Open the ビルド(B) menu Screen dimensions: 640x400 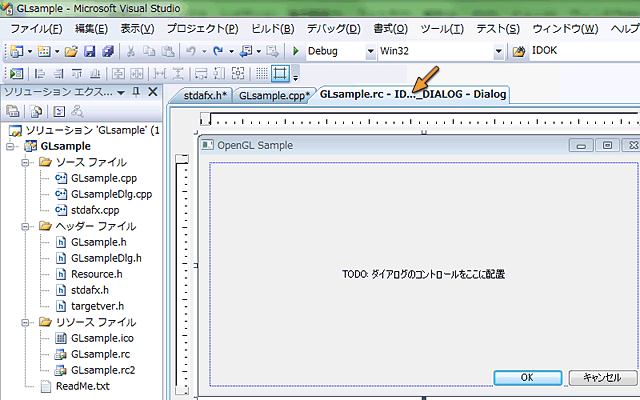click(273, 29)
